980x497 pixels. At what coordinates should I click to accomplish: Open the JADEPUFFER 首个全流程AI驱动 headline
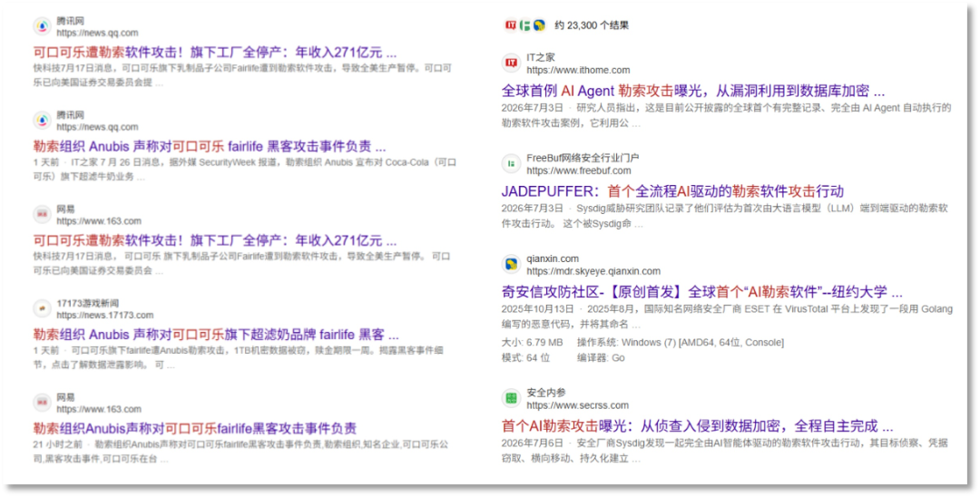click(672, 191)
